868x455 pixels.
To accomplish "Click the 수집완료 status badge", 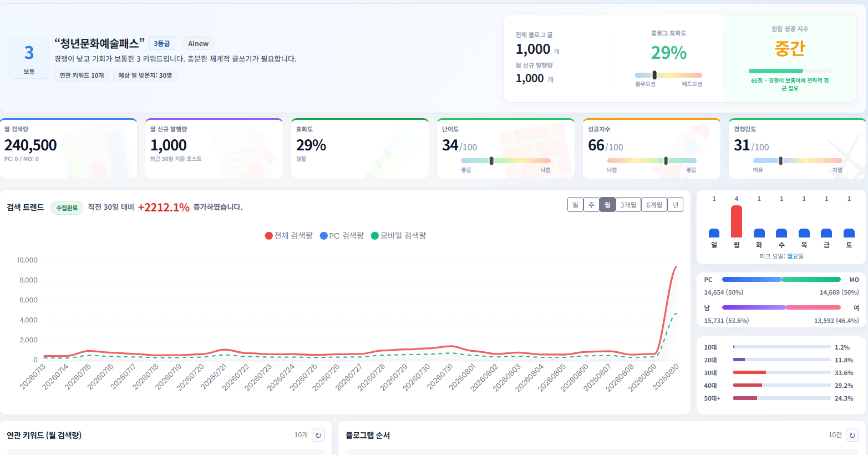I will point(67,208).
